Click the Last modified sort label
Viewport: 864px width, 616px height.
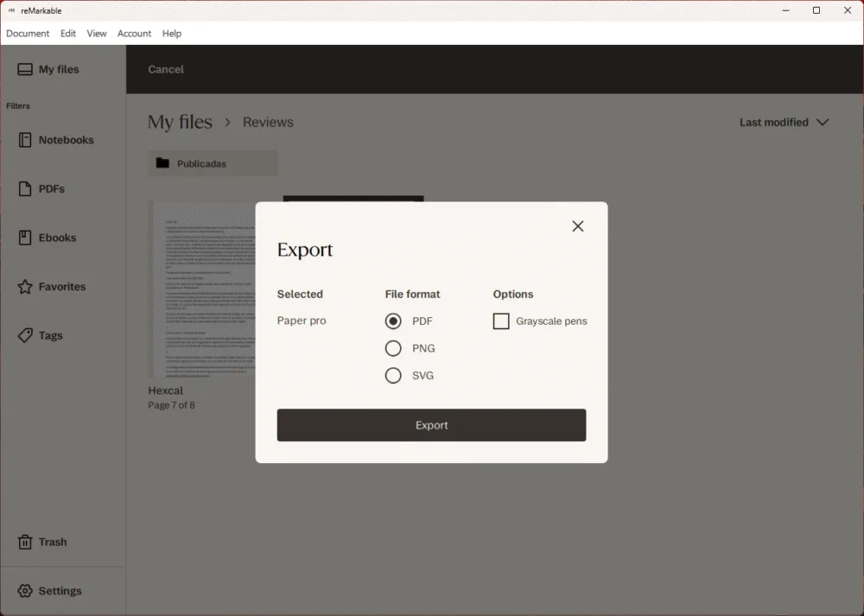pos(773,123)
